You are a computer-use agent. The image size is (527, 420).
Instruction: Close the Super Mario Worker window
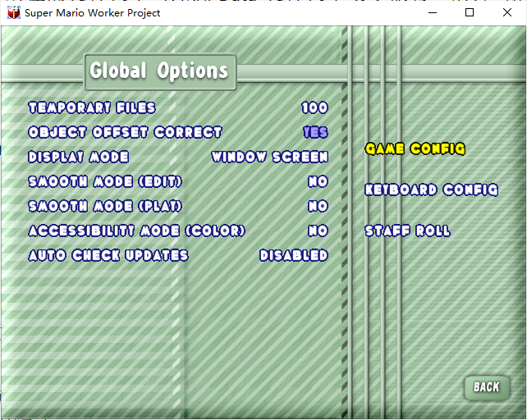pyautogui.click(x=506, y=13)
